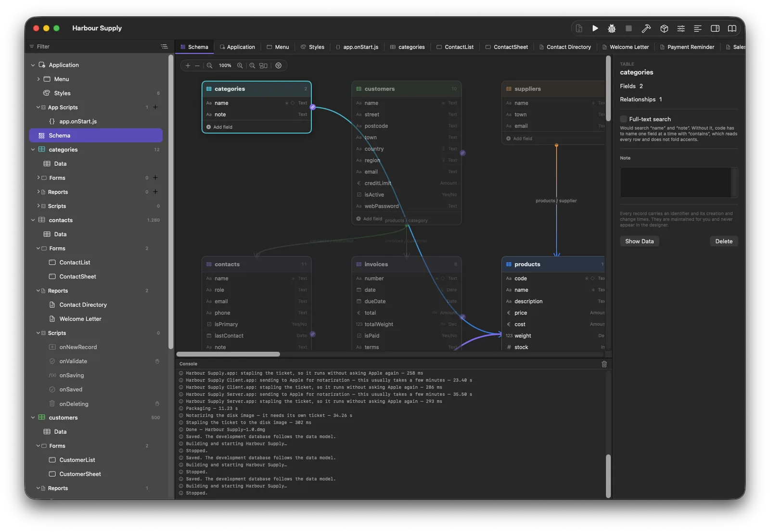Reset schema zoom to actual size
Image resolution: width=770 pixels, height=532 pixels.
252,65
